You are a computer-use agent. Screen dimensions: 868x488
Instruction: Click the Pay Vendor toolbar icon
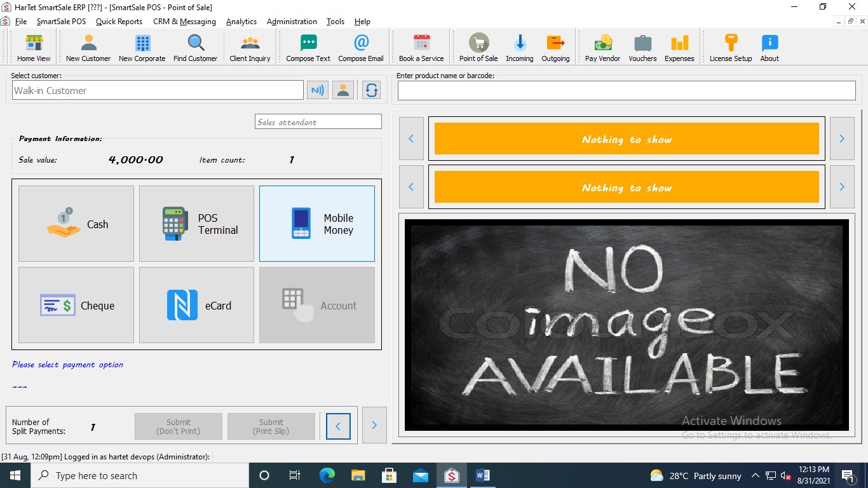(602, 48)
